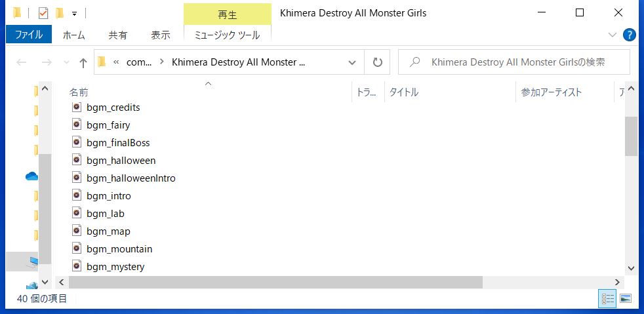Image resolution: width=644 pixels, height=314 pixels.
Task: Click the audio file icon beside bgm_finalBoss
Action: tap(76, 142)
